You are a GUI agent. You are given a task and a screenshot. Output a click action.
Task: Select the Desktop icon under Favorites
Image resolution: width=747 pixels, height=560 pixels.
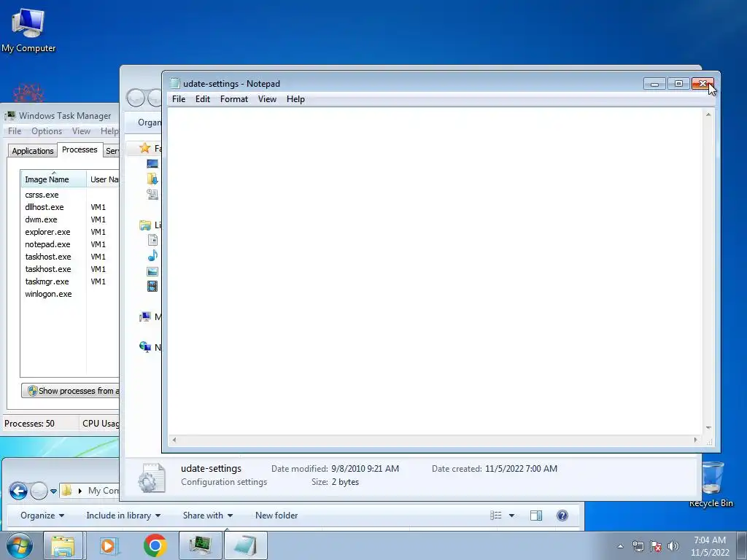152,164
